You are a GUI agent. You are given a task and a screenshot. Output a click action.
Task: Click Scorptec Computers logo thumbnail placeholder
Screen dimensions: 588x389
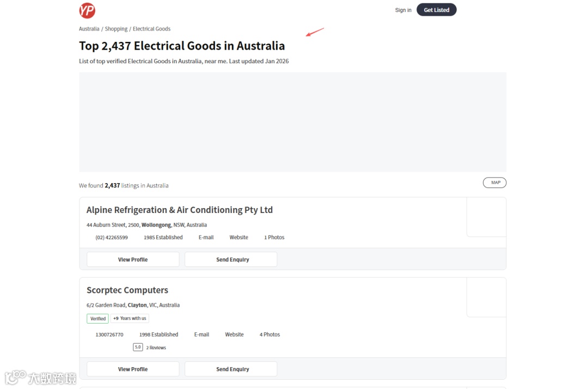coord(486,297)
